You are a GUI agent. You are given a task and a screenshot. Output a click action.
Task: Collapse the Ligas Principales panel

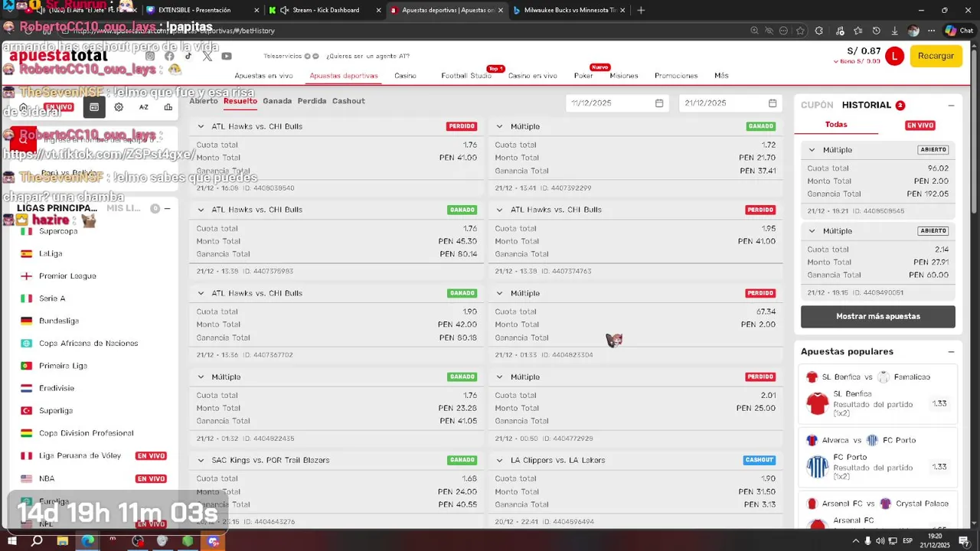coord(167,208)
